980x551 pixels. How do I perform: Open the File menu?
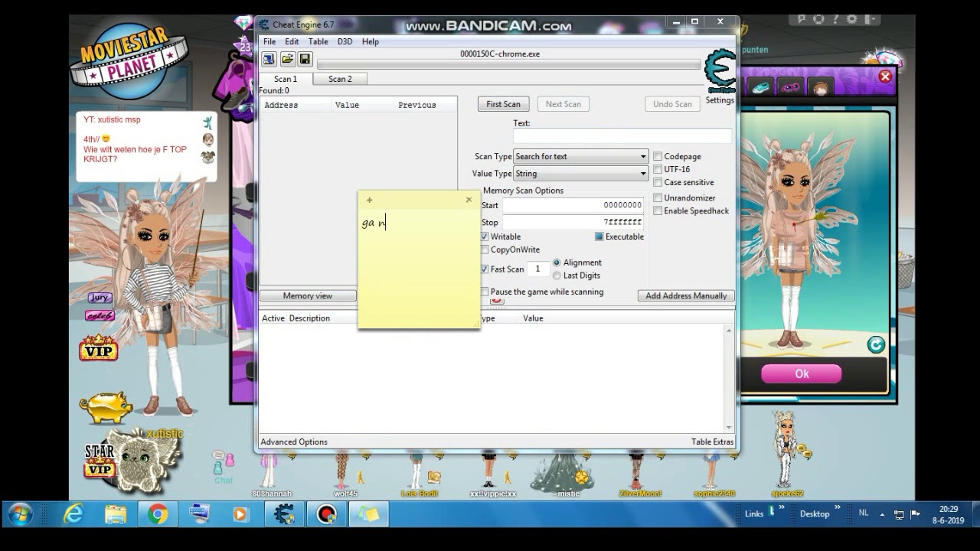click(269, 41)
